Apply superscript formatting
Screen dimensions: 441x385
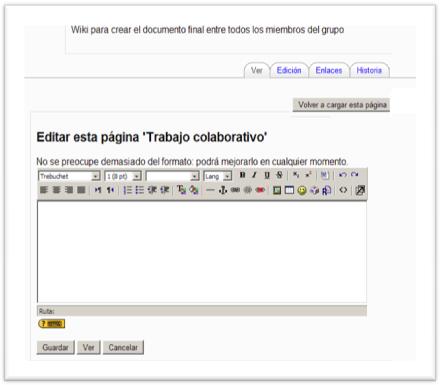point(308,175)
